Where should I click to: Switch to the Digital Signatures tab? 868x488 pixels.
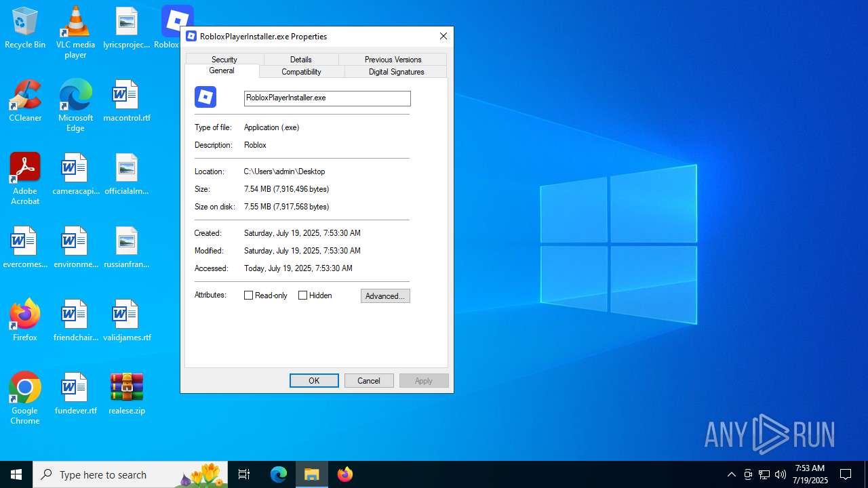tap(397, 72)
